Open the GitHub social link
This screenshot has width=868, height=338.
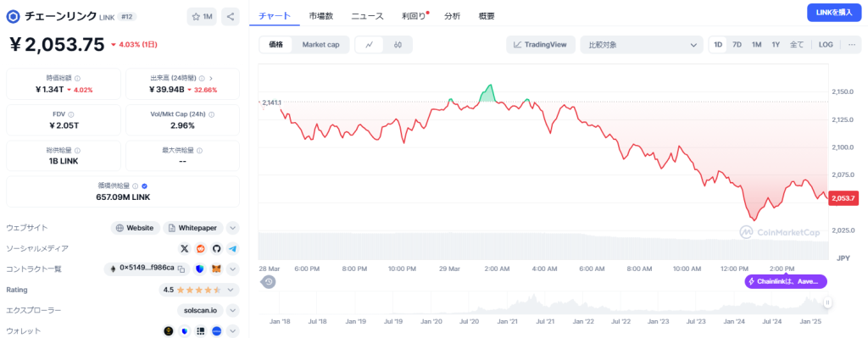coord(217,249)
